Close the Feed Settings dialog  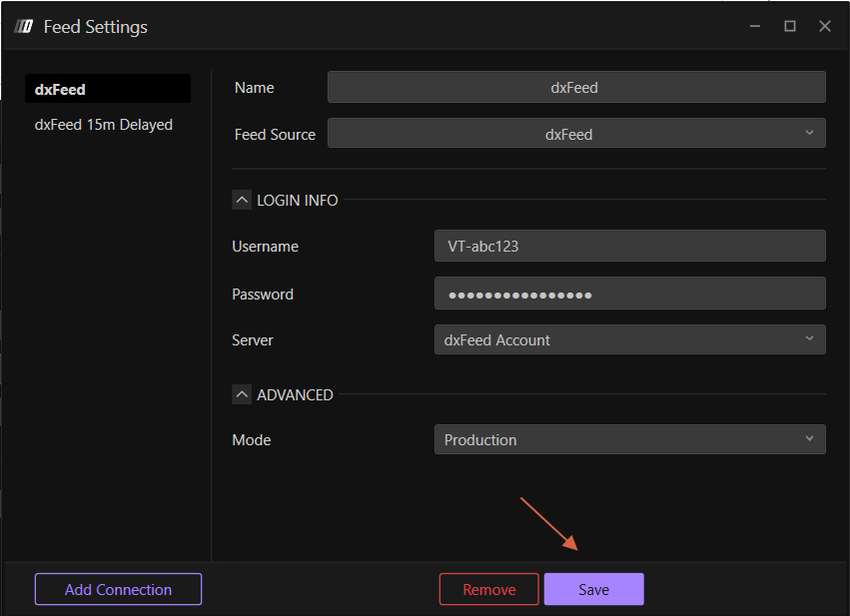point(824,26)
